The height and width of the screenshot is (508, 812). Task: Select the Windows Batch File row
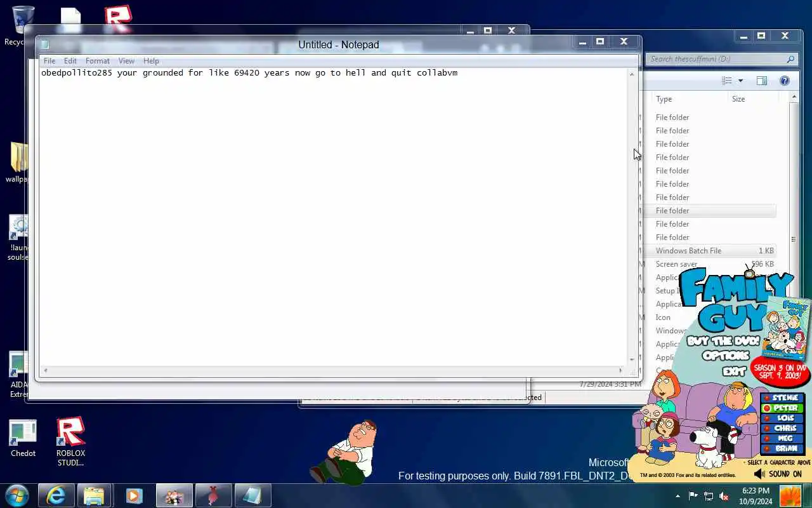pos(709,251)
